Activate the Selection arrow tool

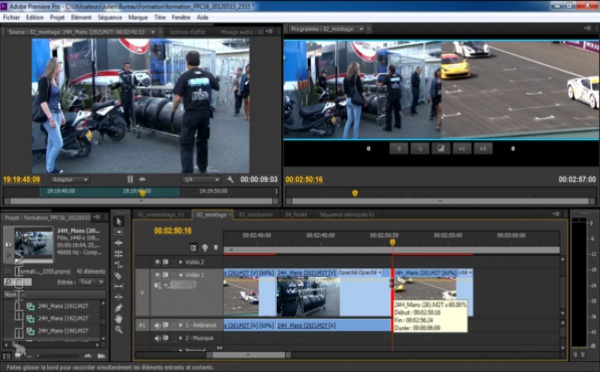tap(119, 221)
